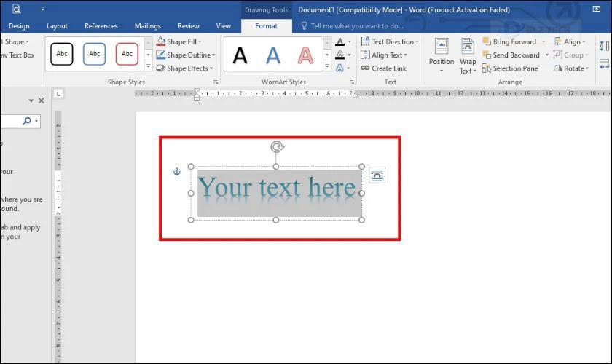Choose the pink outlined A WordArt style
Image resolution: width=612 pixels, height=364 pixels.
(305, 55)
